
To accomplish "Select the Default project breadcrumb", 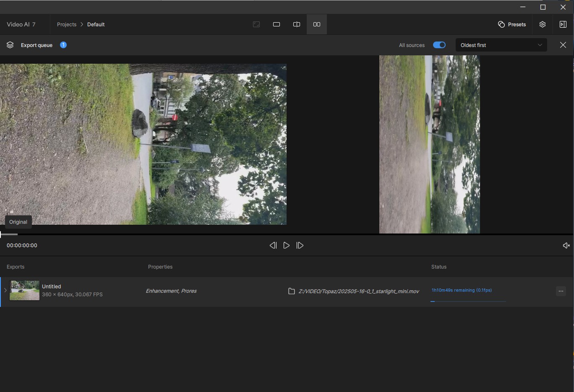I will 96,24.
